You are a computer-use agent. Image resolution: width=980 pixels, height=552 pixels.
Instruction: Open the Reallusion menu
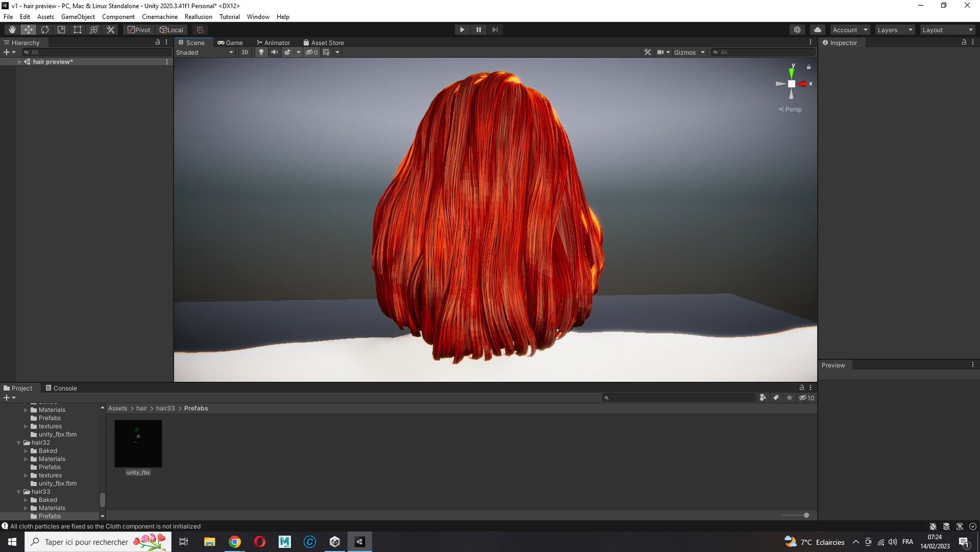[198, 17]
